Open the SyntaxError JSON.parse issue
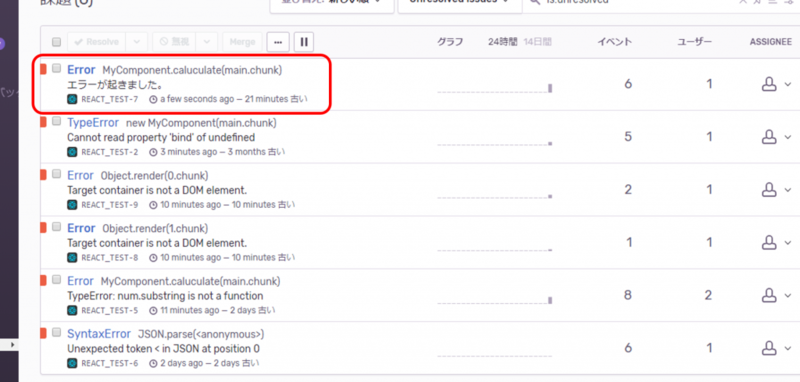Viewport: 800px width, 382px height. click(99, 334)
